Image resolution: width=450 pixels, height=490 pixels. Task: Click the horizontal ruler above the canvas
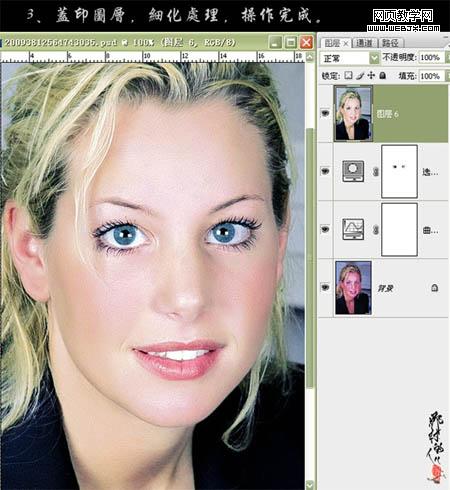click(153, 57)
